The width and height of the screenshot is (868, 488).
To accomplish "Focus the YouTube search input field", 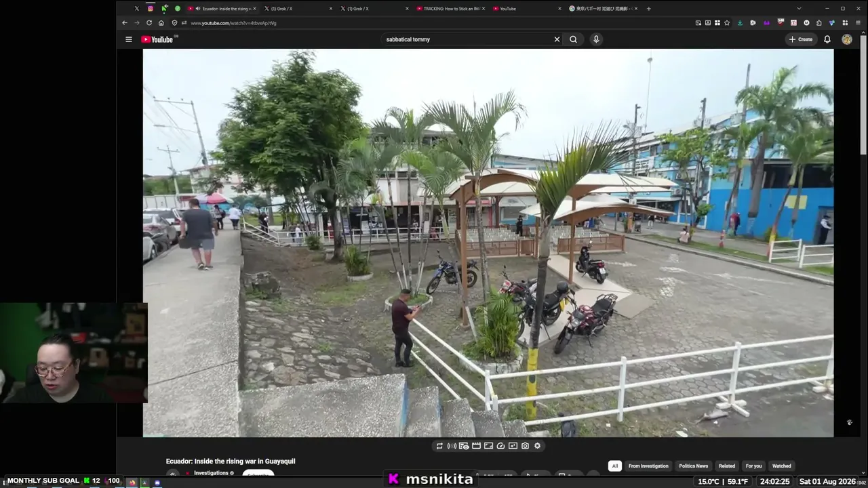I will click(x=468, y=39).
